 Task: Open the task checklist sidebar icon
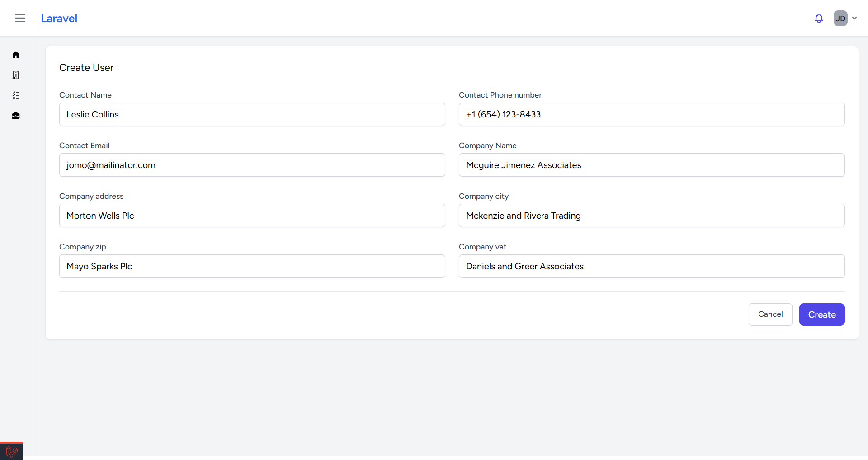(16, 95)
